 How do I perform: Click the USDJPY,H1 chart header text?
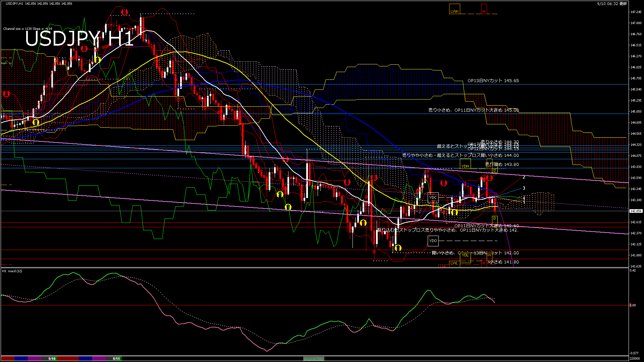click(14, 4)
